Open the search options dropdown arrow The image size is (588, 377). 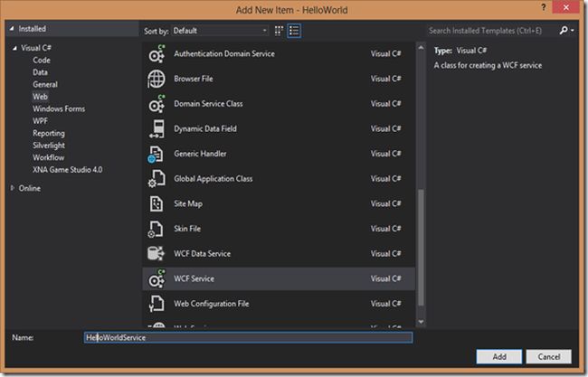coord(573,31)
